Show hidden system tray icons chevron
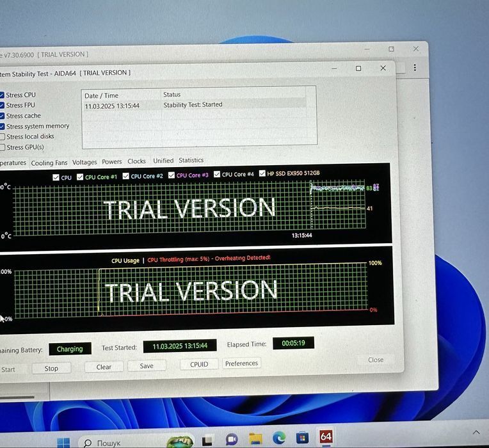 click(x=476, y=432)
